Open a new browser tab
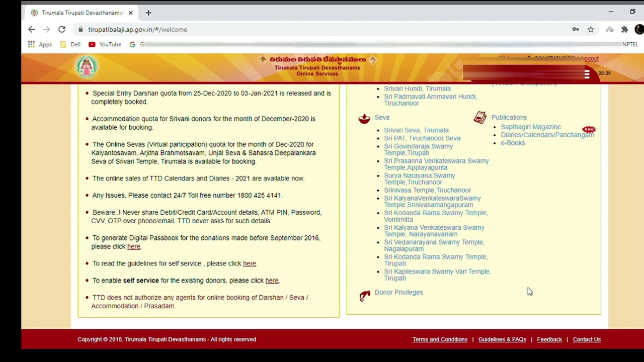The width and height of the screenshot is (644, 362). pyautogui.click(x=148, y=13)
